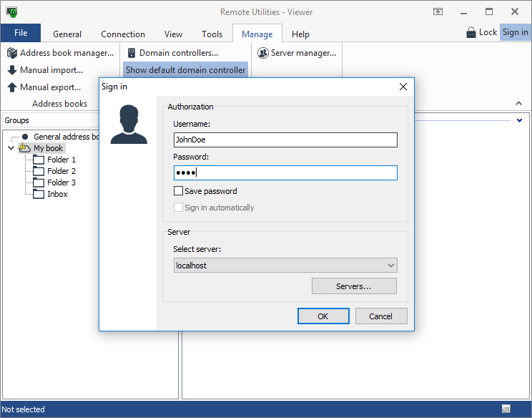The image size is (532, 418).
Task: Click Manual import... label
Action: point(51,70)
